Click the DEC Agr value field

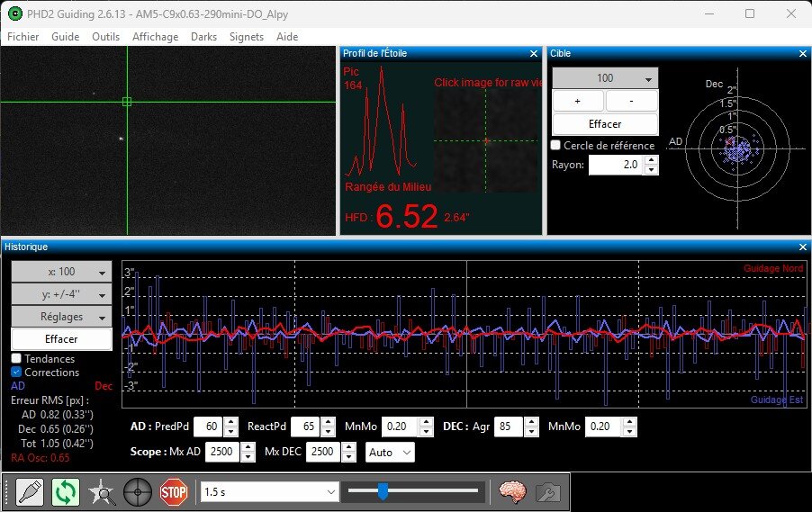[509, 427]
